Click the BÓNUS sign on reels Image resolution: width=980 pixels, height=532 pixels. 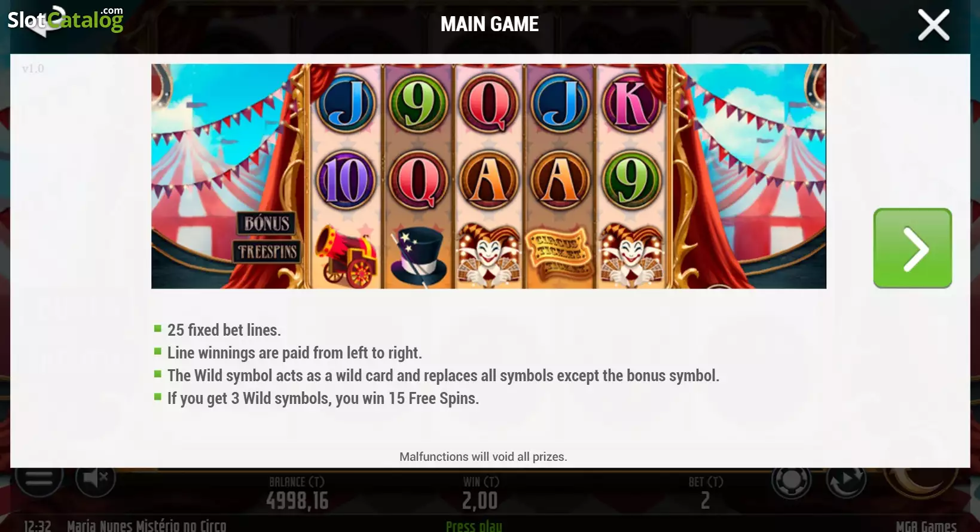266,223
